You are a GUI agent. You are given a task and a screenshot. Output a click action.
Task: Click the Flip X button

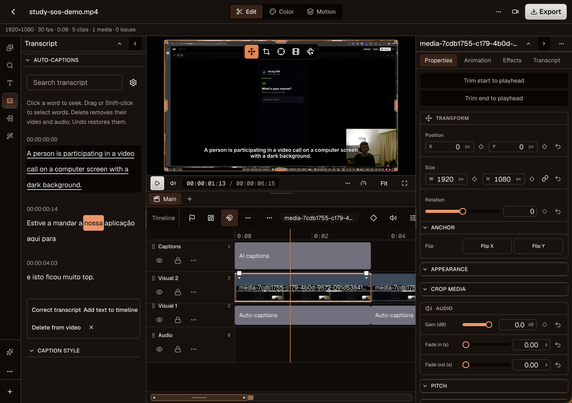(487, 246)
